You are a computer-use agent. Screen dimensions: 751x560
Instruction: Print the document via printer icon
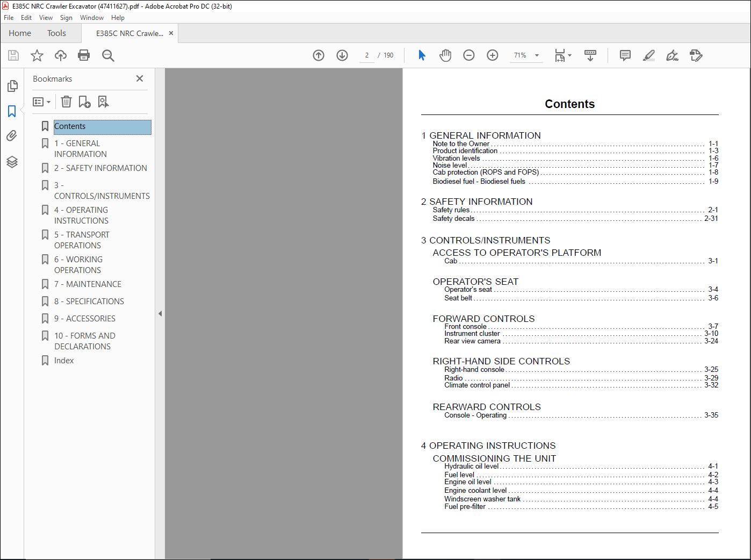pos(84,55)
